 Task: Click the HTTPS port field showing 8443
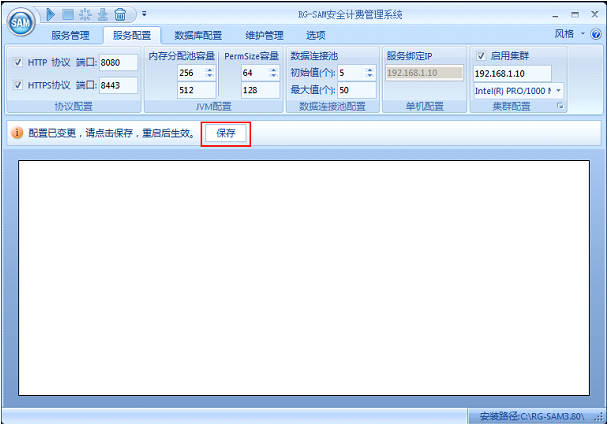118,85
